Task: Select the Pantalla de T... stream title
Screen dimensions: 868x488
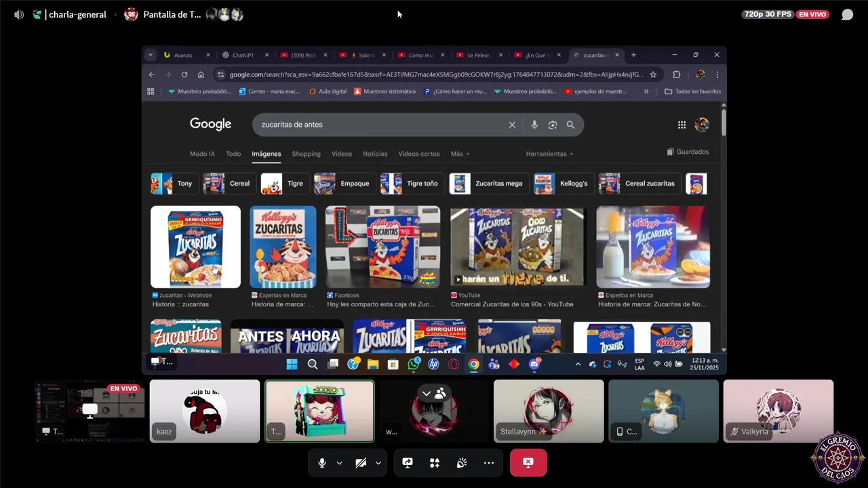Action: (x=172, y=14)
